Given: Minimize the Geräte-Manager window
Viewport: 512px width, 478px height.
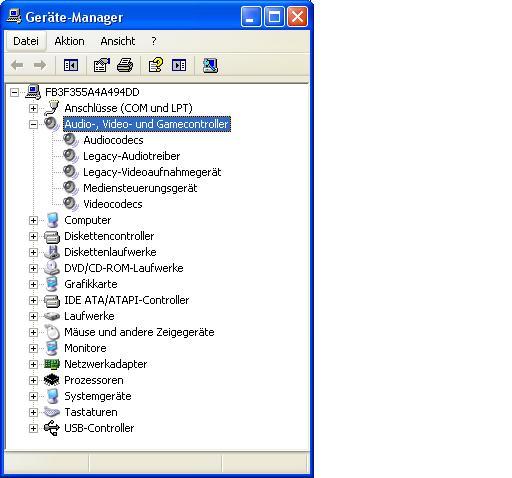Looking at the screenshot, I should click(x=251, y=17).
